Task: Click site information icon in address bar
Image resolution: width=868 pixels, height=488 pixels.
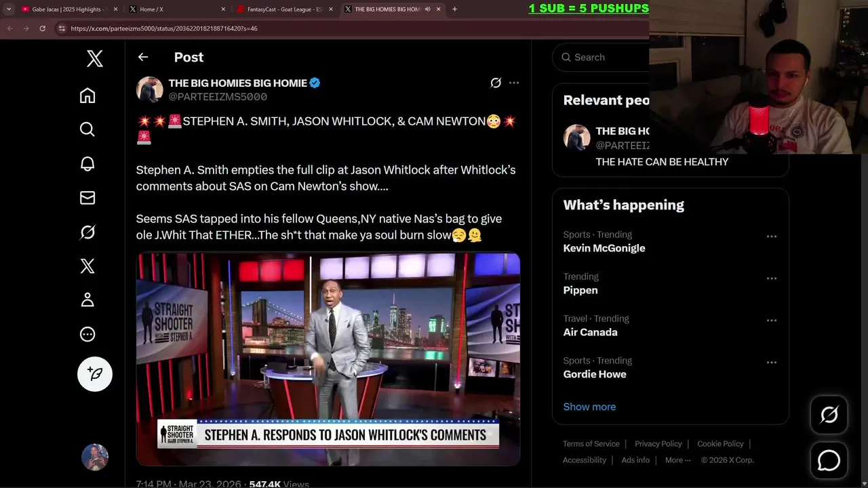Action: [x=62, y=28]
